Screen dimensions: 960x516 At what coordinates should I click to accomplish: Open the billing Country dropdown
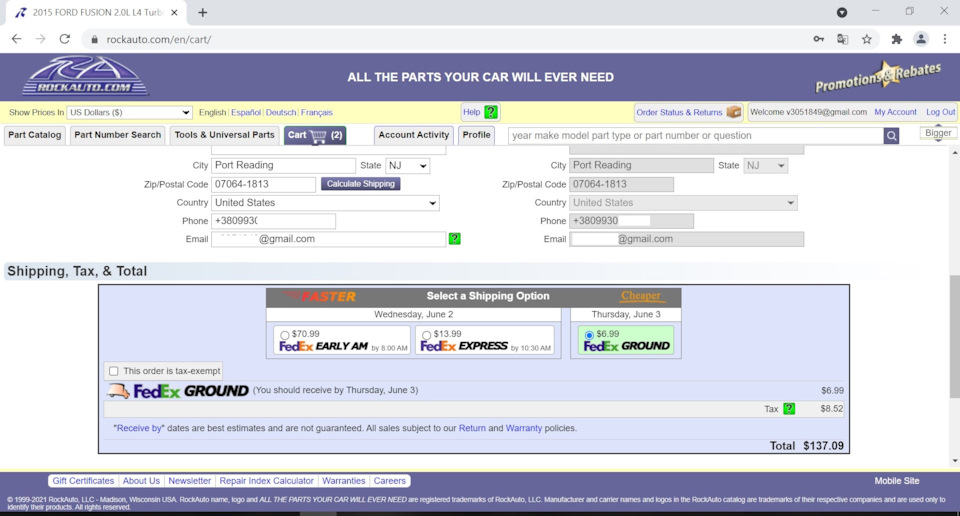point(683,203)
